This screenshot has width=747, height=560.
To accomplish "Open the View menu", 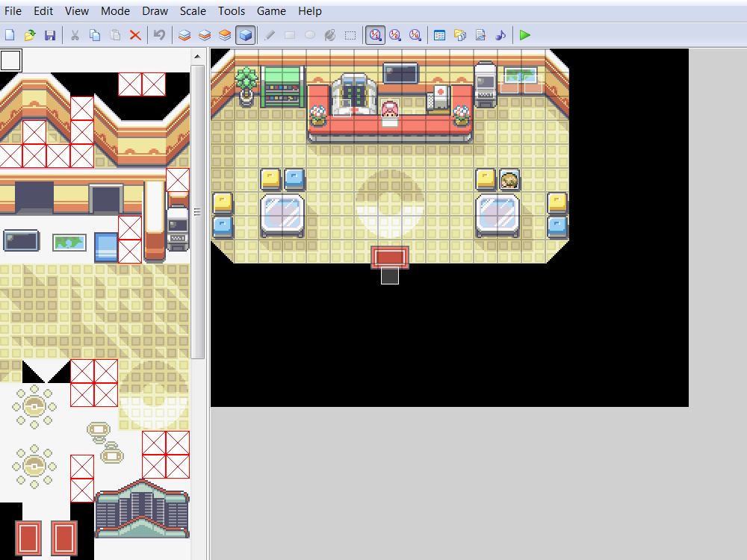I will point(77,11).
